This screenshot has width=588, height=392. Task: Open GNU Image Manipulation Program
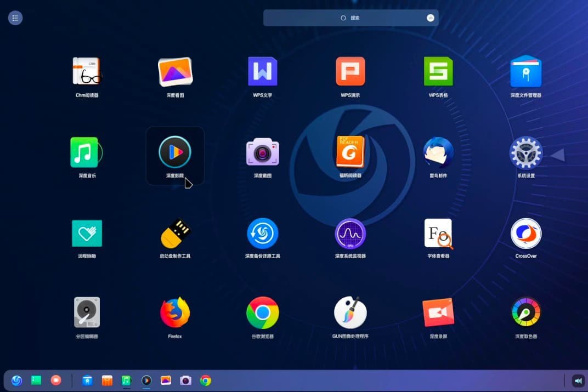pyautogui.click(x=350, y=312)
